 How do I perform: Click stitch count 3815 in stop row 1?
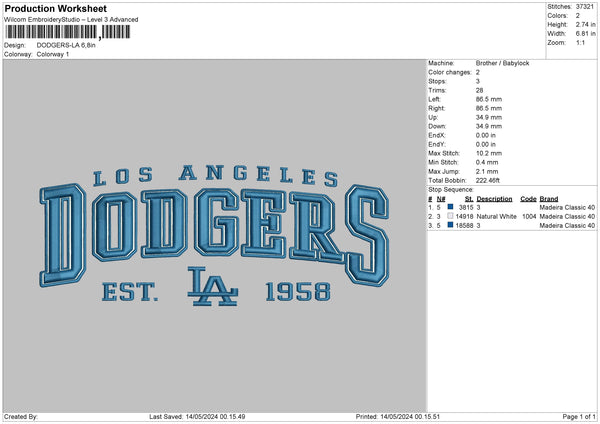pos(466,207)
